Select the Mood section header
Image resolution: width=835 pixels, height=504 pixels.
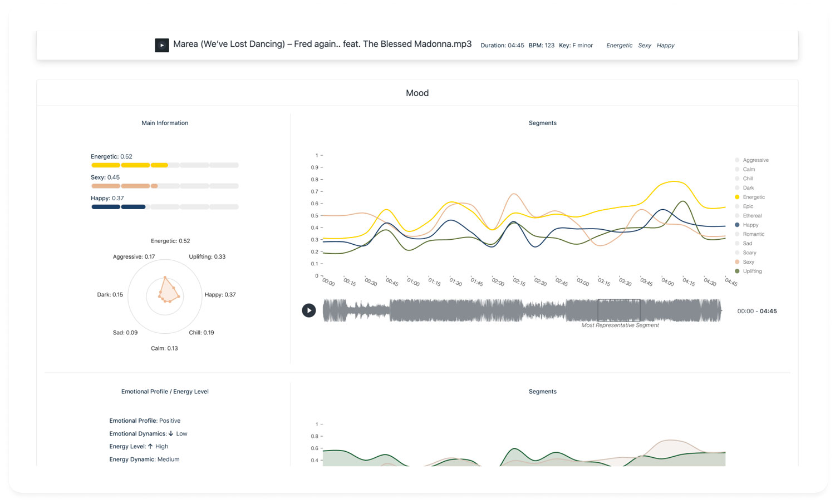(x=417, y=92)
